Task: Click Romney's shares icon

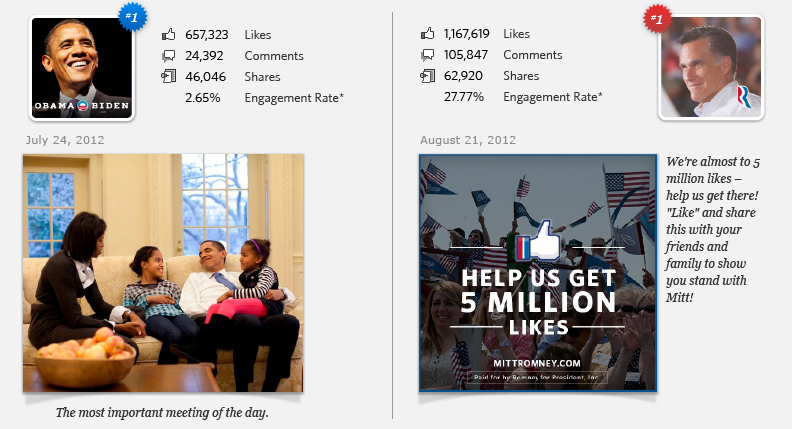Action: coord(427,76)
